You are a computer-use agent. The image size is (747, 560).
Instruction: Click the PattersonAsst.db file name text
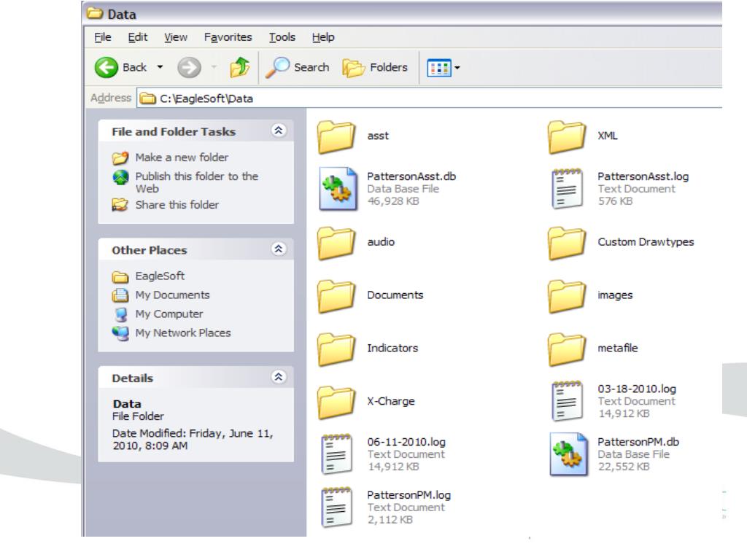(411, 176)
